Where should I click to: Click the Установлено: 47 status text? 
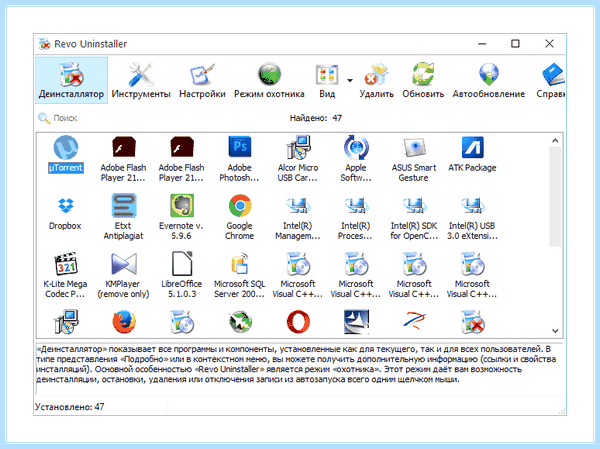[70, 407]
